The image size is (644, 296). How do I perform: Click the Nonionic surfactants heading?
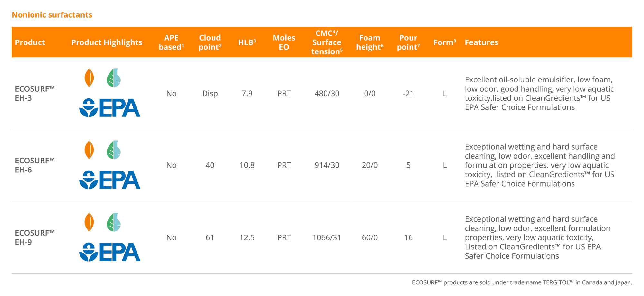(52, 15)
